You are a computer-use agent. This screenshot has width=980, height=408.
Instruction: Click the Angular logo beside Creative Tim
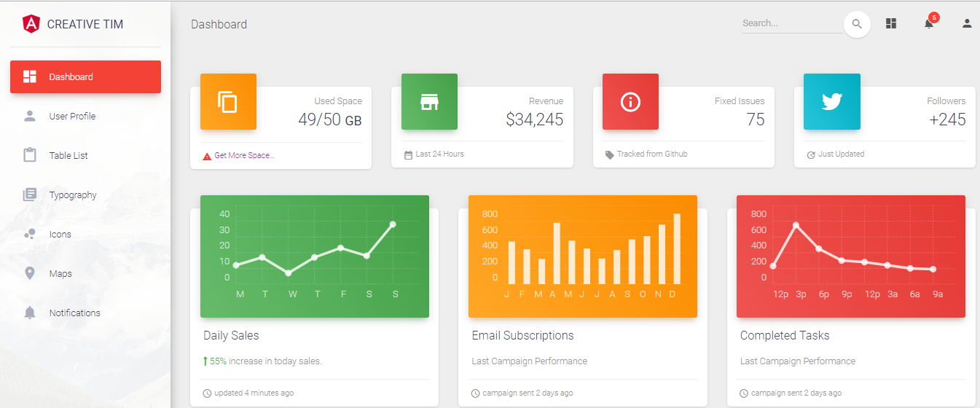(31, 24)
